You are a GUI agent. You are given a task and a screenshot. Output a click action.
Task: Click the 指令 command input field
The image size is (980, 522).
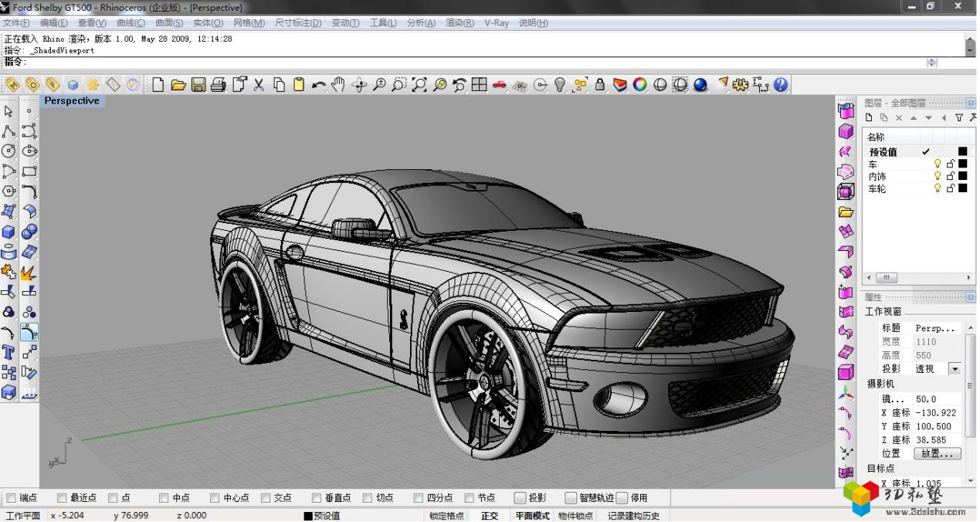pyautogui.click(x=475, y=63)
